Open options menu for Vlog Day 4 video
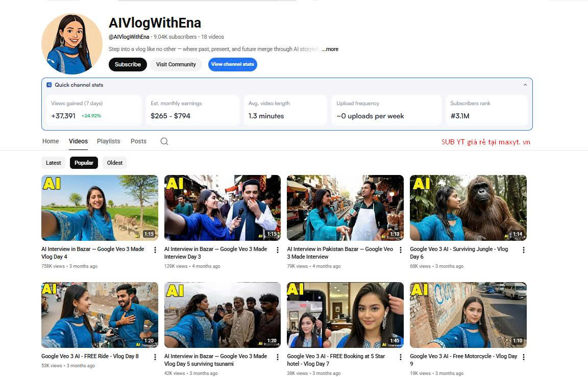588x377 pixels. click(155, 250)
